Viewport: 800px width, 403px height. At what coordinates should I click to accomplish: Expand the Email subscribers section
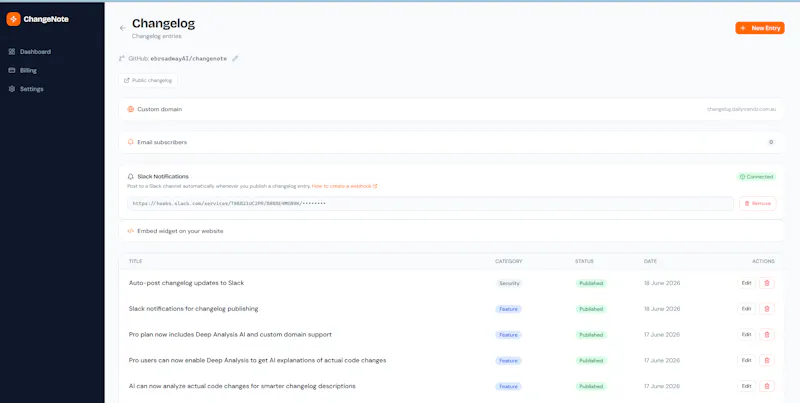coord(451,142)
